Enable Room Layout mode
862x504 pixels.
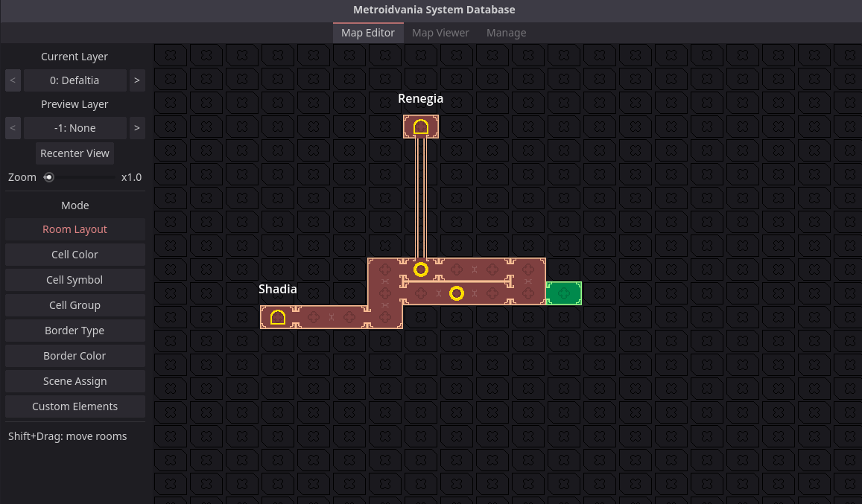coord(75,229)
